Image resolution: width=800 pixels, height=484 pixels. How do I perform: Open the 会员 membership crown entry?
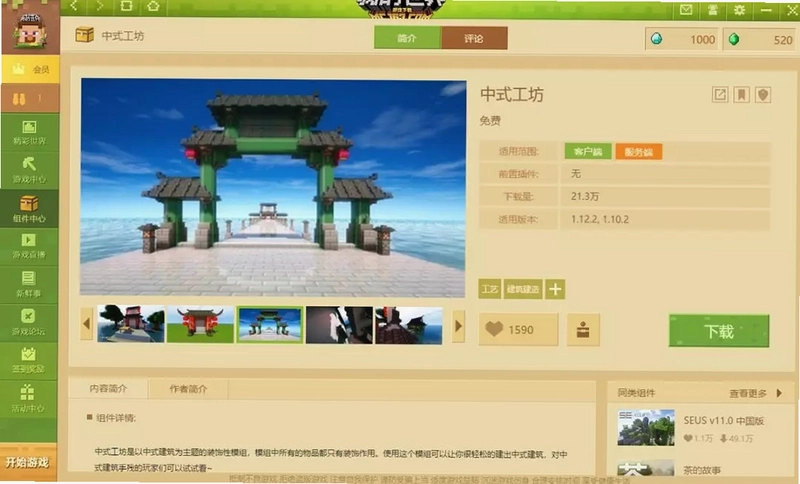[x=30, y=69]
